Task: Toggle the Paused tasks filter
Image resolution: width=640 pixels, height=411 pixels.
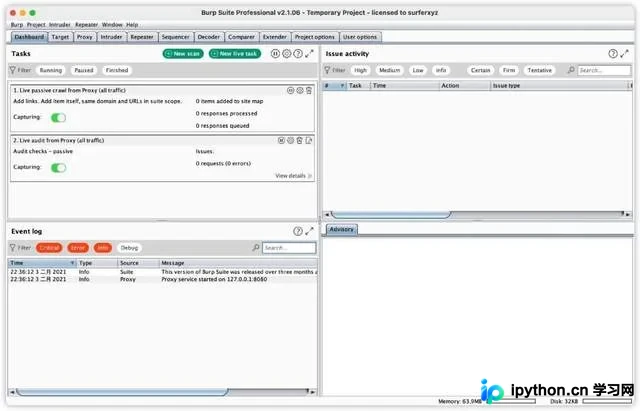Action: (84, 70)
